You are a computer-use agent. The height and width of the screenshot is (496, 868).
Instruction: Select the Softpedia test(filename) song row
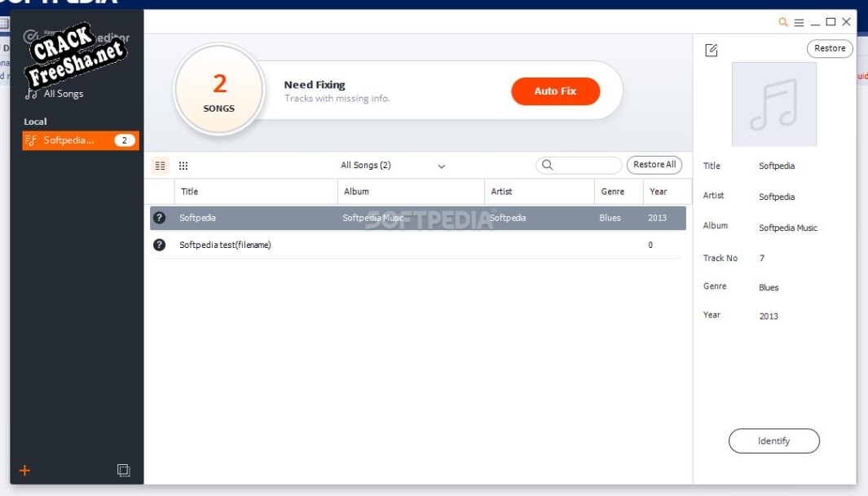click(x=408, y=245)
